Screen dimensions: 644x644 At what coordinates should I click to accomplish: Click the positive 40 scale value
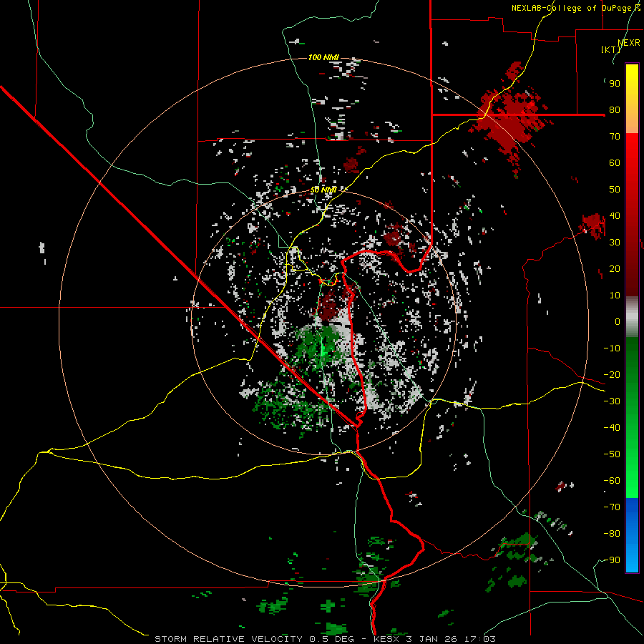(615, 216)
